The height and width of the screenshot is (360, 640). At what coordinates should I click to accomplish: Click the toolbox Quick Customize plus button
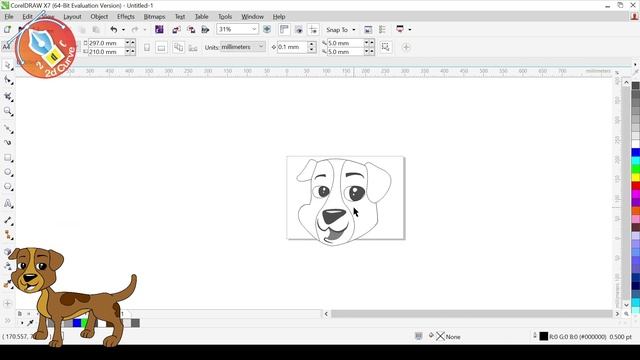(x=7, y=303)
